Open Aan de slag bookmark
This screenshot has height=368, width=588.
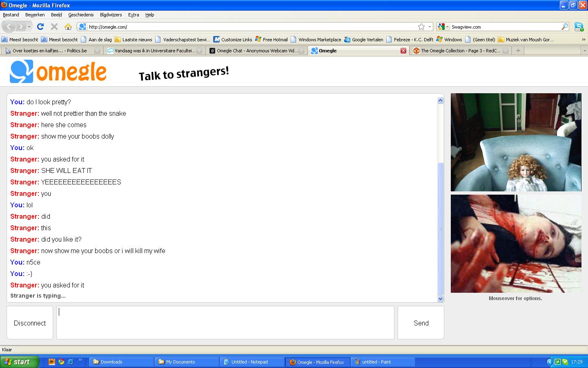(x=96, y=40)
